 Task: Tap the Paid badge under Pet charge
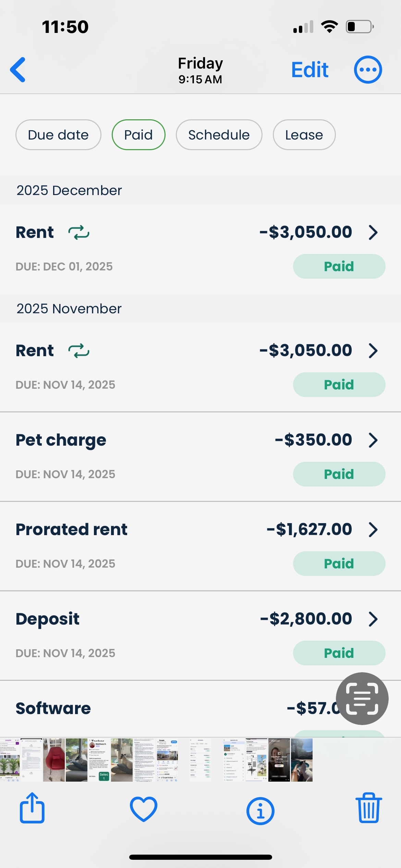[339, 474]
